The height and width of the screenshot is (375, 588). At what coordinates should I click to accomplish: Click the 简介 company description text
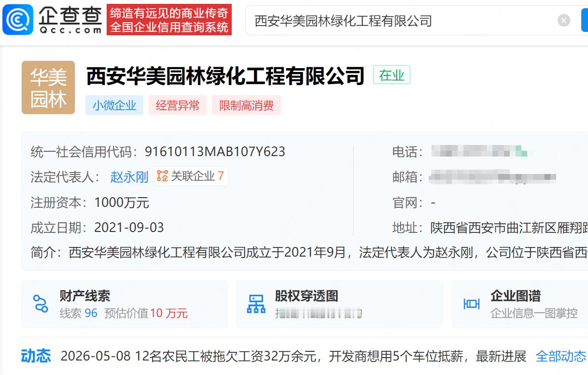pos(309,253)
